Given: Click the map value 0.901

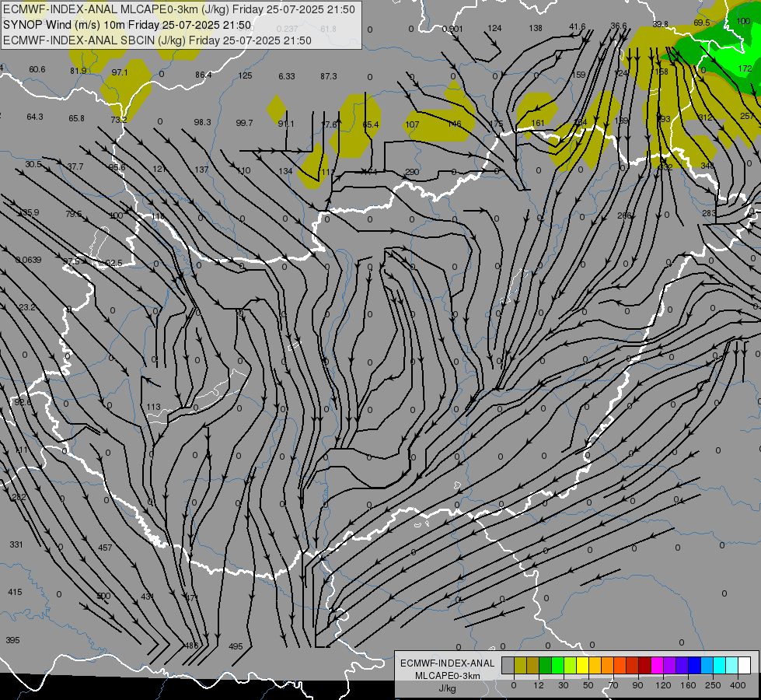Looking at the screenshot, I should pos(452,29).
